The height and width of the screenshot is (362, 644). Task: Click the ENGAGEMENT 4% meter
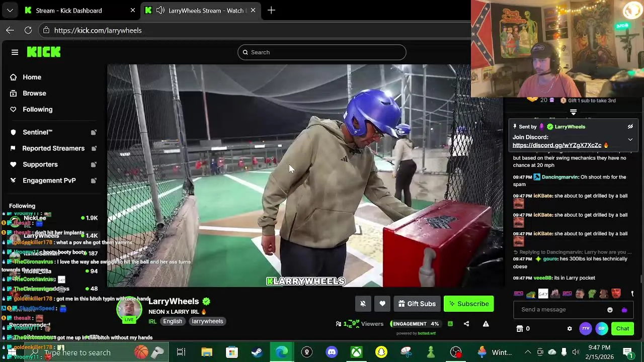coord(415,324)
